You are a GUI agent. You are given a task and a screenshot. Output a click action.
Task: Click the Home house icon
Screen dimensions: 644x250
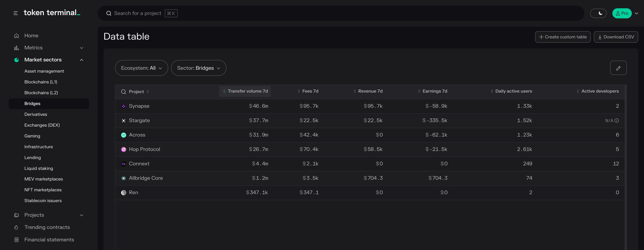pyautogui.click(x=17, y=35)
